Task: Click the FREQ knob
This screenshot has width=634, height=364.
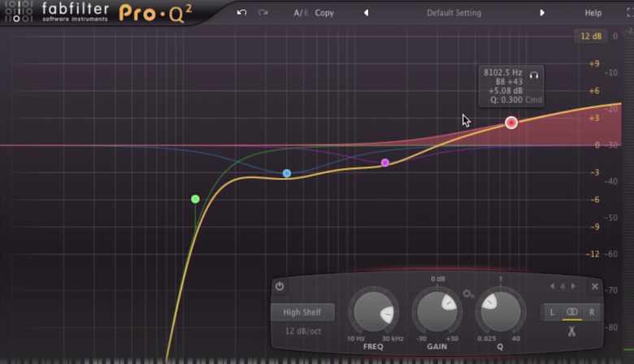Action: (x=374, y=312)
